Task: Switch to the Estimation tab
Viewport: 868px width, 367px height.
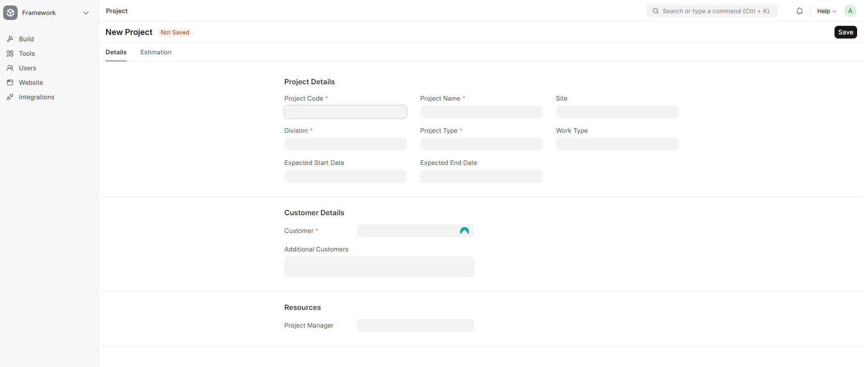Action: [156, 52]
